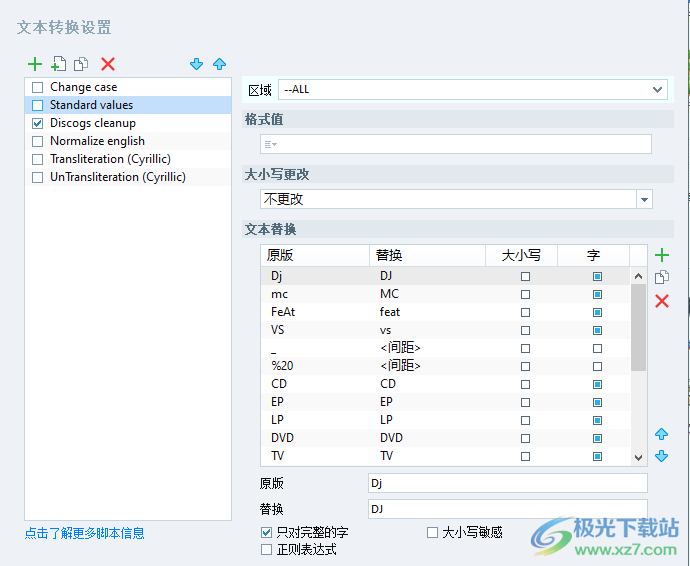Enable the 正则表达式 regex option
690x566 pixels.
[266, 550]
